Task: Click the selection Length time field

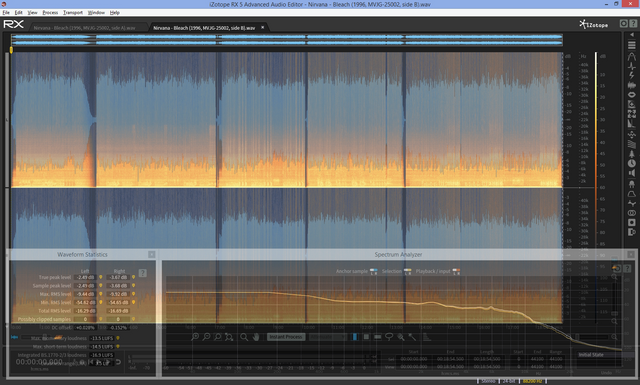Action: tap(487, 359)
